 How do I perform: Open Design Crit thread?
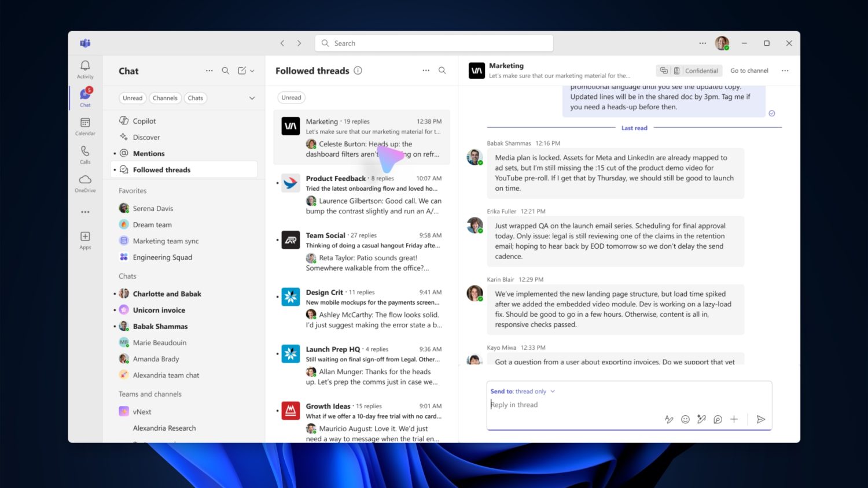[362, 309]
